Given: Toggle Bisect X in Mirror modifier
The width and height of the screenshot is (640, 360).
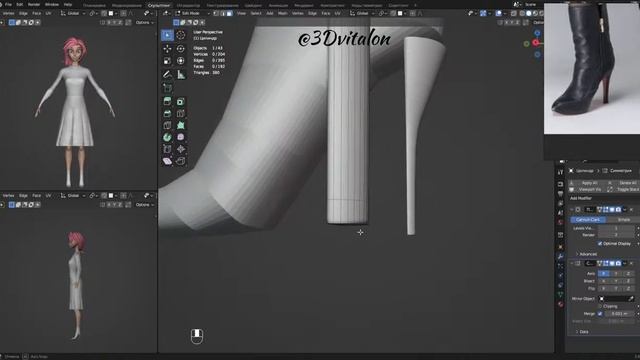Looking at the screenshot, I should click(x=604, y=281).
